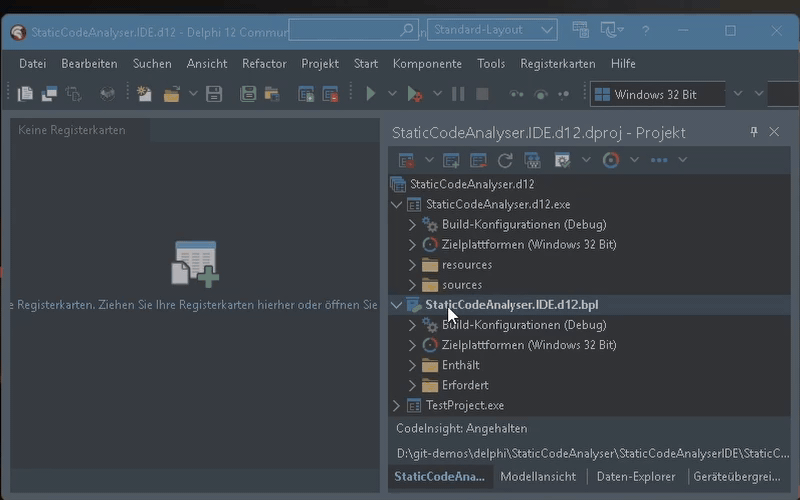Click the Open Project folder icon
Image resolution: width=800 pixels, height=500 pixels.
(x=272, y=94)
